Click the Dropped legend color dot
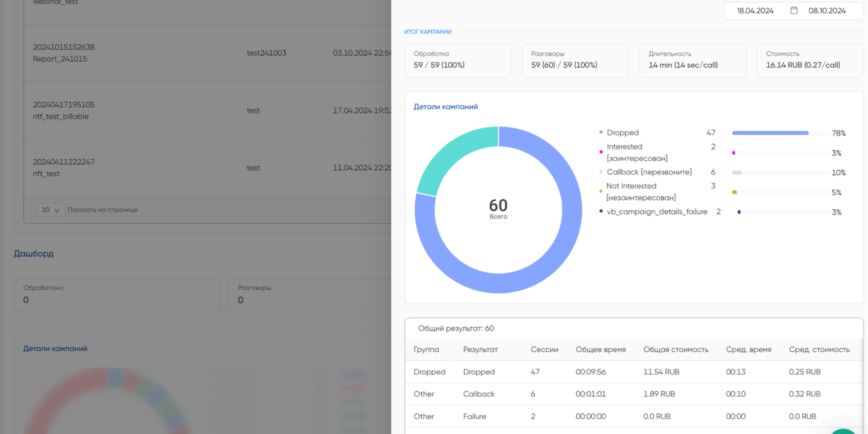Viewport: 868px width, 434px height. click(601, 132)
